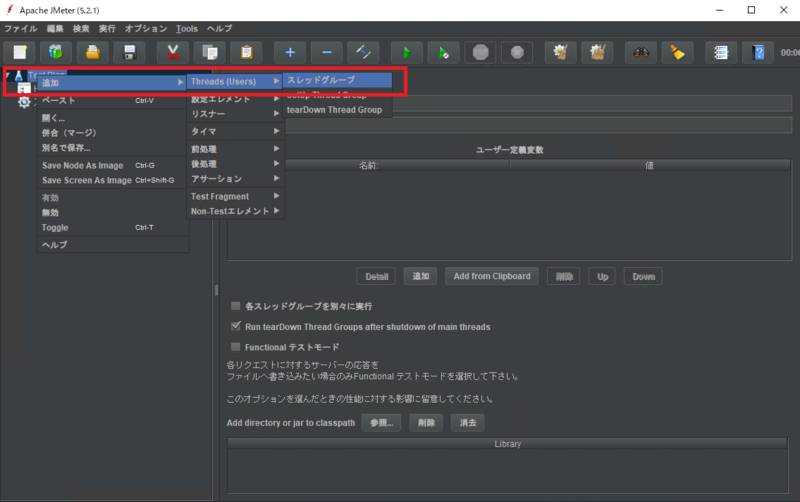Click the Open file folder icon
The height and width of the screenshot is (502, 800).
pyautogui.click(x=93, y=53)
